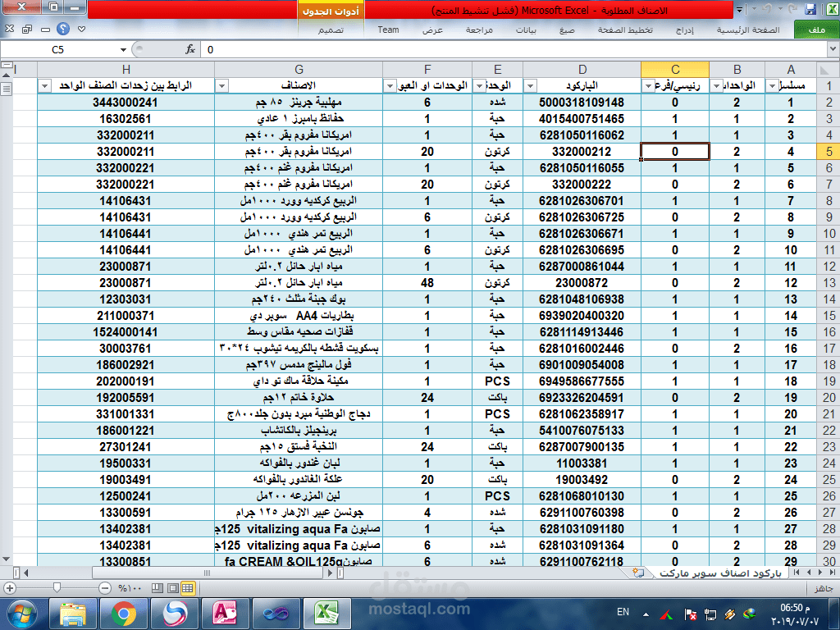The image size is (840, 630).
Task: Select column C header
Action: pyautogui.click(x=675, y=70)
